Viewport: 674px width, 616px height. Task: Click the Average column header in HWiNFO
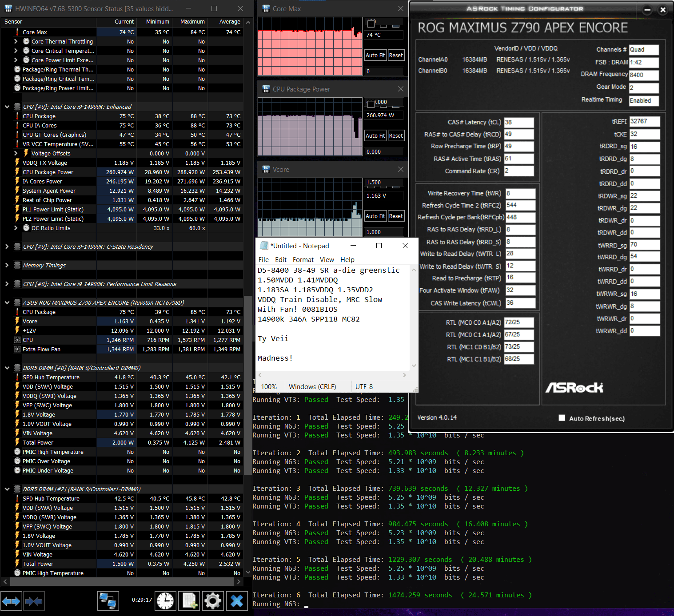(x=226, y=21)
